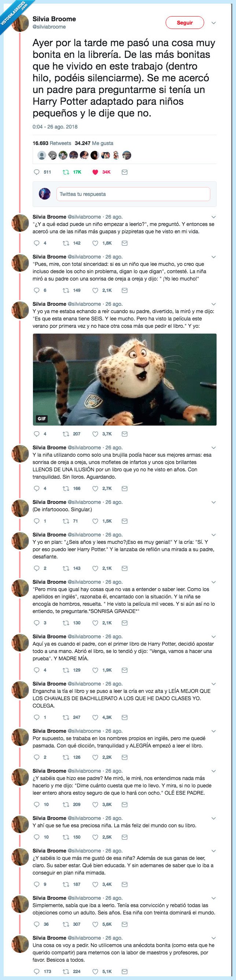Click the Seguir button
This screenshot has height=980, width=236.
[185, 23]
